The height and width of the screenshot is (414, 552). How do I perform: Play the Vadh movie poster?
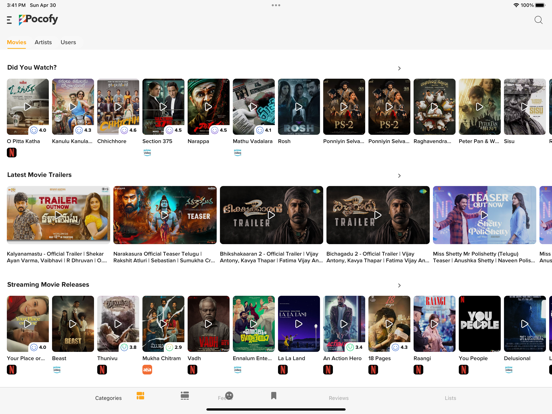(208, 324)
